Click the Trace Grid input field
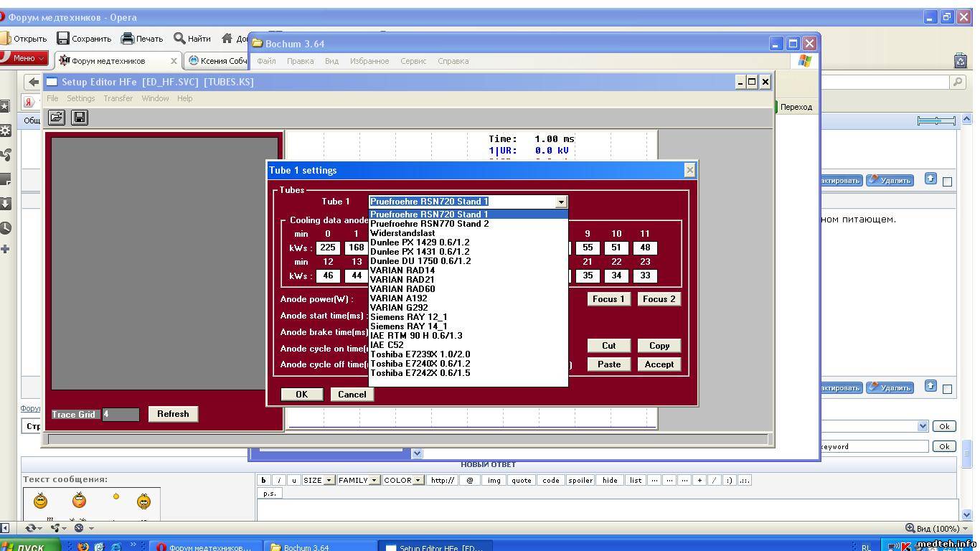 point(121,414)
